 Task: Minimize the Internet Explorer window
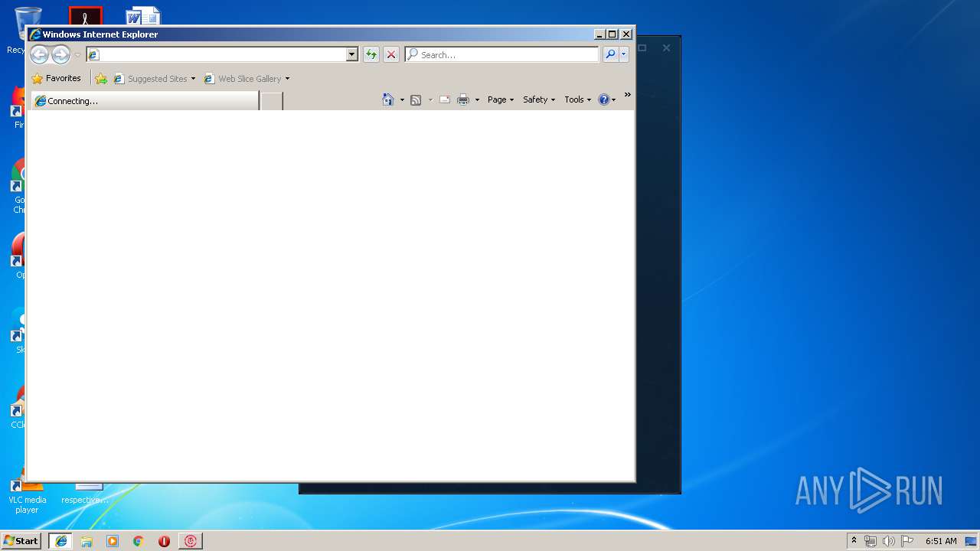coord(599,34)
